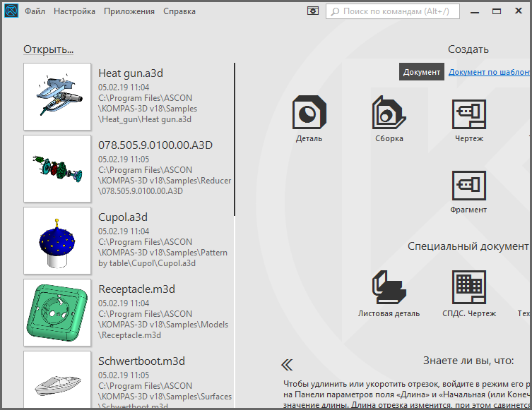Open the Schwertboot.m3d thumbnail
532x410 pixels.
(x=57, y=380)
